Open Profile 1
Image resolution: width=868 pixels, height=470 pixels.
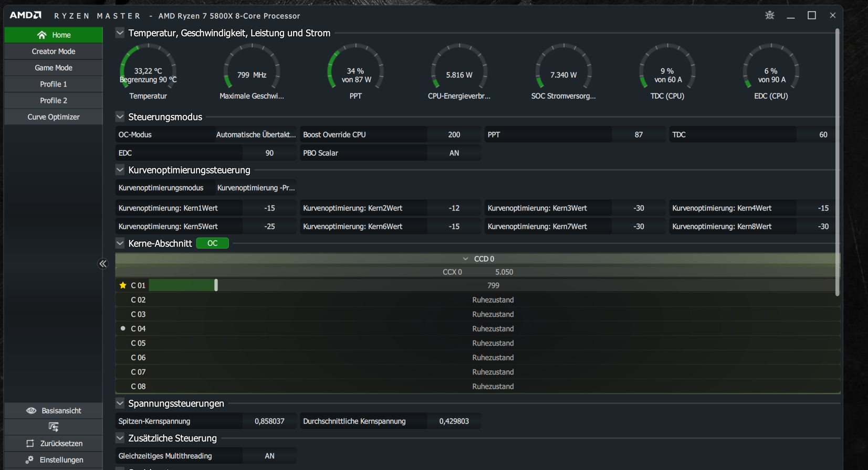point(54,84)
